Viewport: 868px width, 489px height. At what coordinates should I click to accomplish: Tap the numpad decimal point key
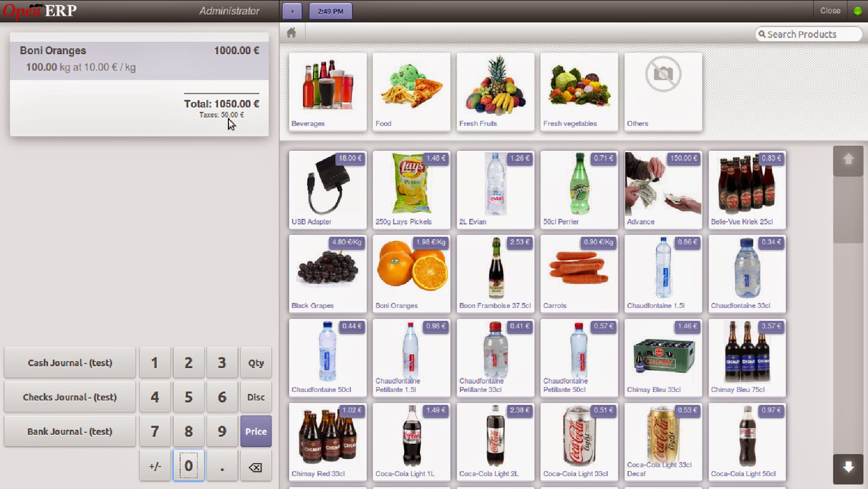point(222,465)
